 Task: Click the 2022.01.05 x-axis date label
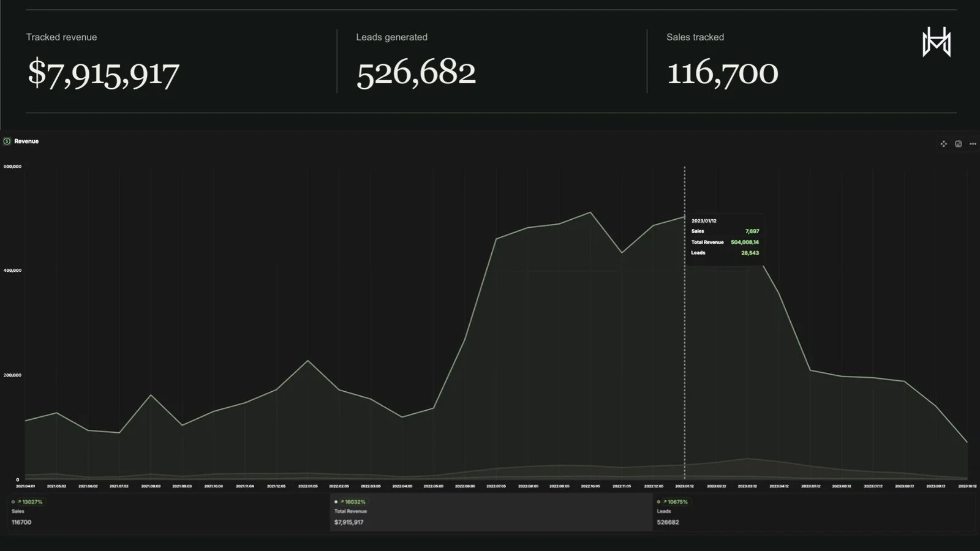[x=307, y=486]
